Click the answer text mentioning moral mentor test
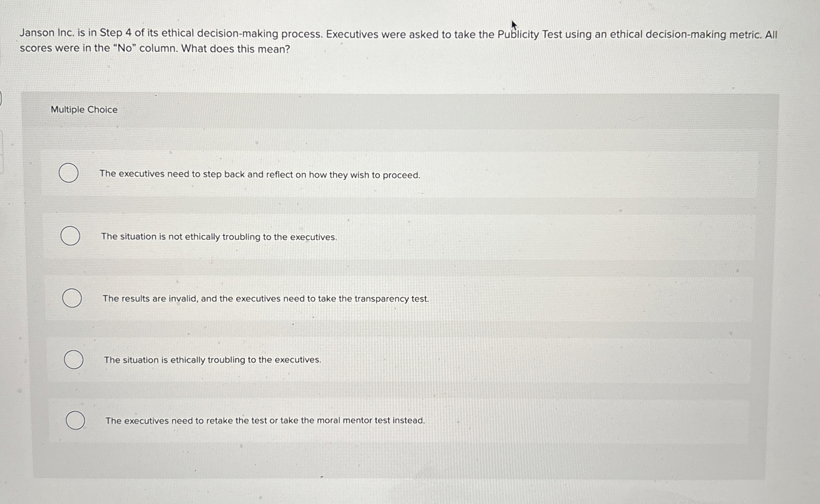 pos(265,421)
